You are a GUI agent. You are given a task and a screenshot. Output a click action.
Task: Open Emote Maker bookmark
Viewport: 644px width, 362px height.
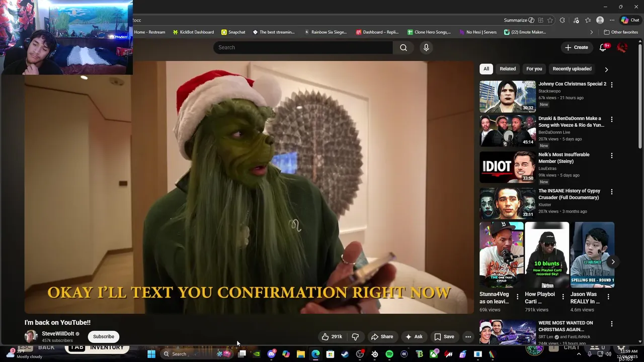[x=524, y=32]
